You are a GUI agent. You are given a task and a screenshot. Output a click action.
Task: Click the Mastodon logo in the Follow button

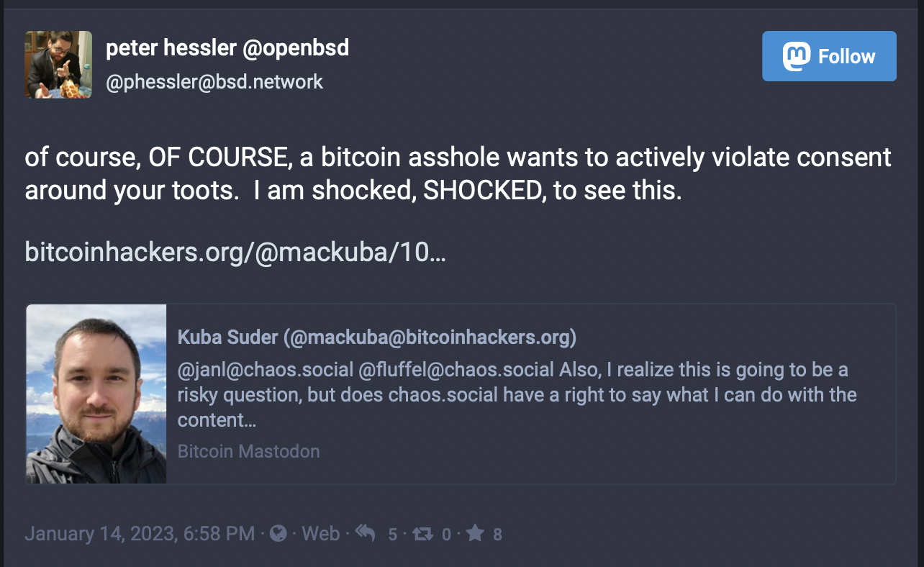coord(797,56)
